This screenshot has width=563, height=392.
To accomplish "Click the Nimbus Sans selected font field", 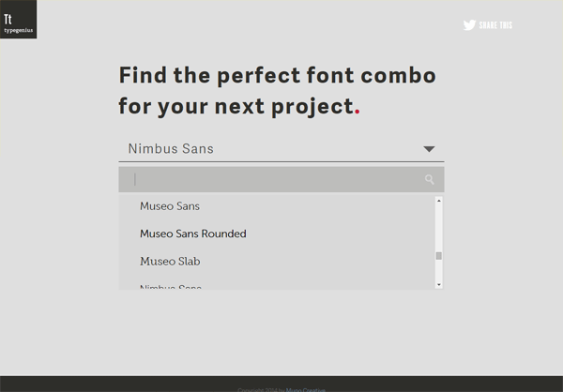I will pyautogui.click(x=263, y=148).
